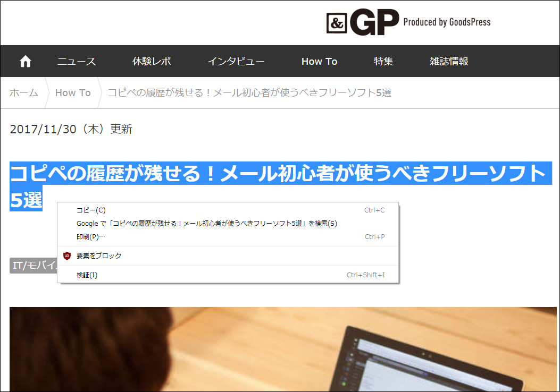
Task: Open the 体験レポ navigation tab
Action: tap(152, 62)
